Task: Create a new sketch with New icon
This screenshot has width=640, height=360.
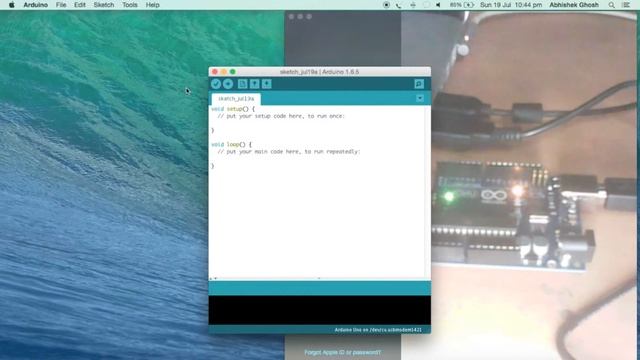Action: click(242, 84)
